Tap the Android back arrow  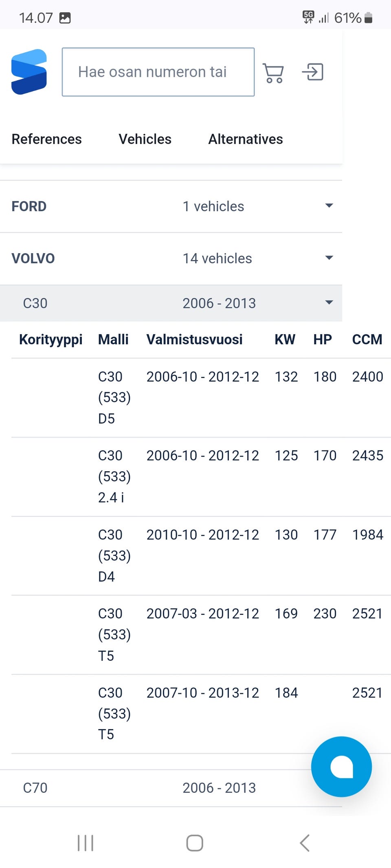tap(305, 843)
